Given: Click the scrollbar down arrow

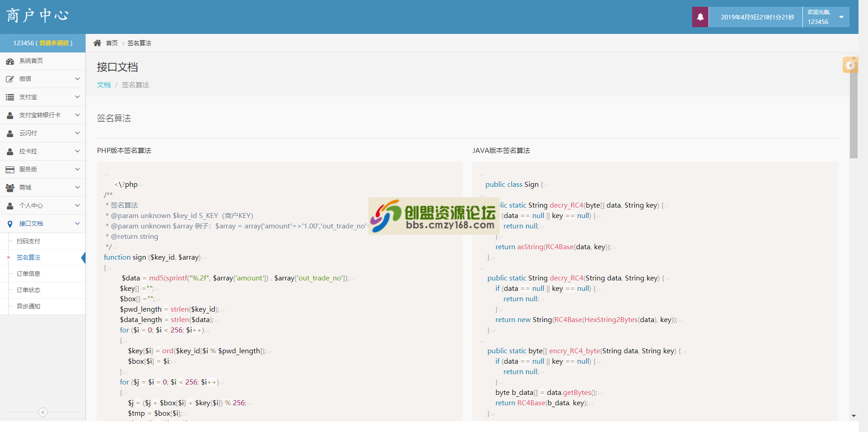Looking at the screenshot, I should coord(854,416).
